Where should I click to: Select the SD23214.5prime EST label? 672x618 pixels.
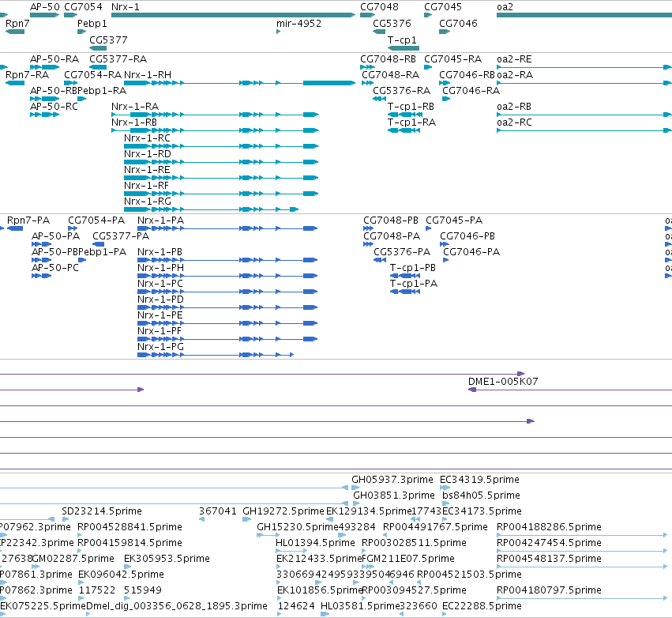(102, 511)
